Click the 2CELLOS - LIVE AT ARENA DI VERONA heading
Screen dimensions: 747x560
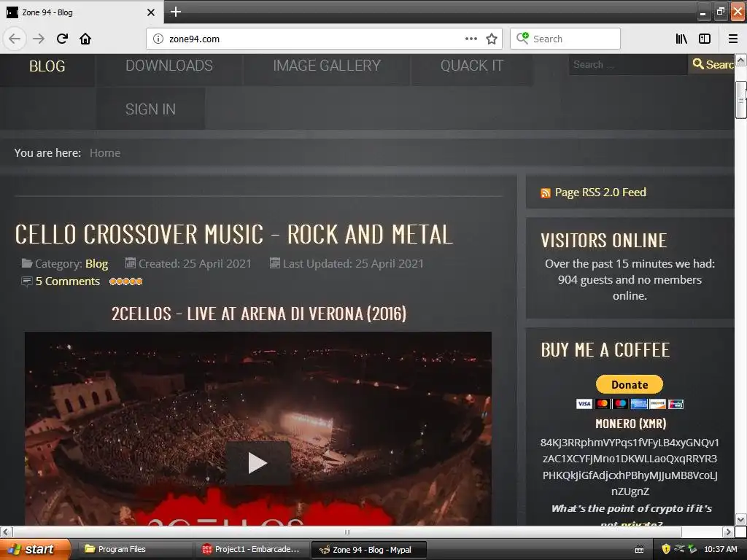[x=259, y=314]
